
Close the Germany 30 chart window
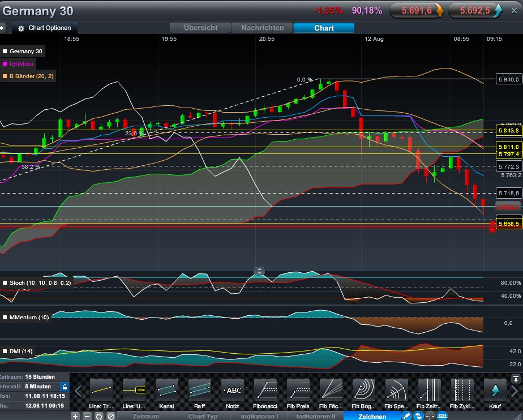click(x=514, y=11)
